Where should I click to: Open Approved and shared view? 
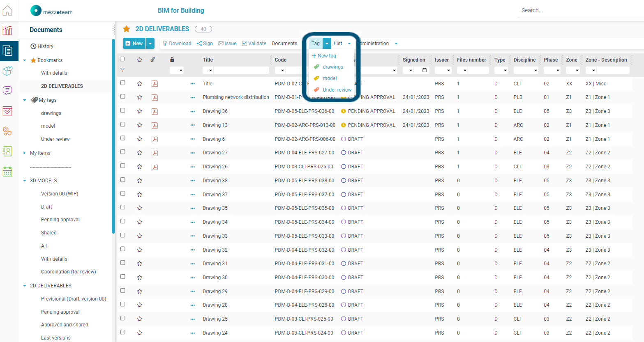pos(65,325)
